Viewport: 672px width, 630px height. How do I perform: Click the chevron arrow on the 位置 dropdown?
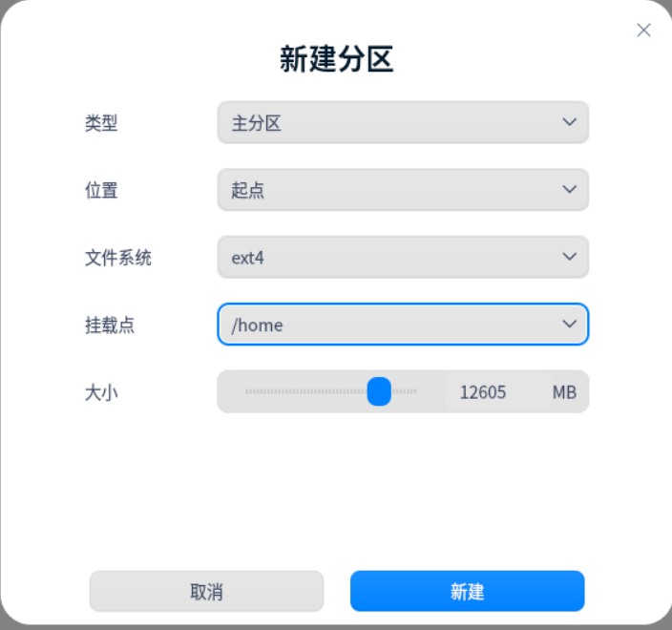(569, 190)
